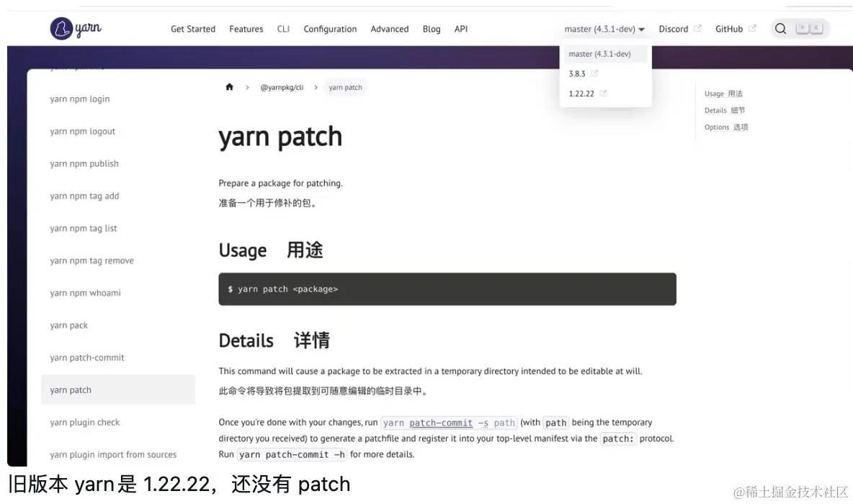The height and width of the screenshot is (504, 853).
Task: Open yarn npm tag list in sidebar
Action: 84,228
